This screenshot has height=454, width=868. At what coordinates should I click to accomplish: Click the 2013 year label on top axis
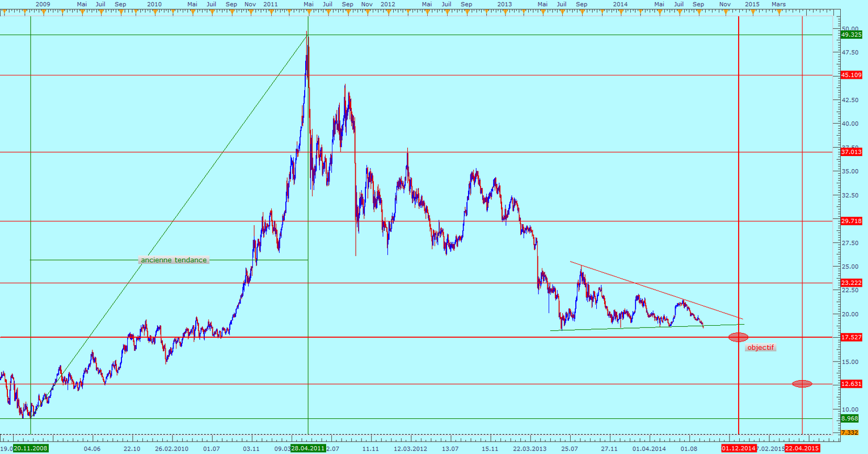pyautogui.click(x=504, y=4)
